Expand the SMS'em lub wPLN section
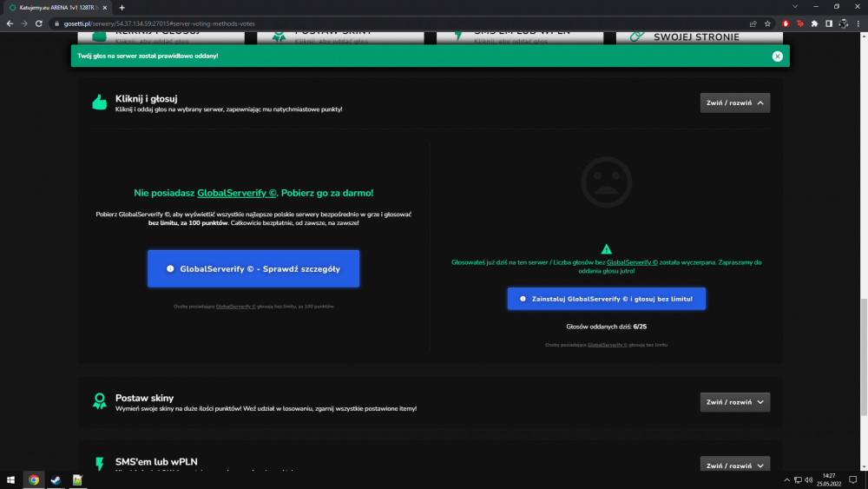The image size is (868, 489). (734, 465)
